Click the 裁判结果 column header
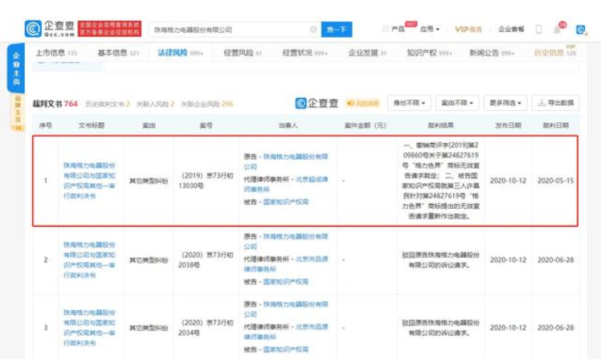 [440, 125]
